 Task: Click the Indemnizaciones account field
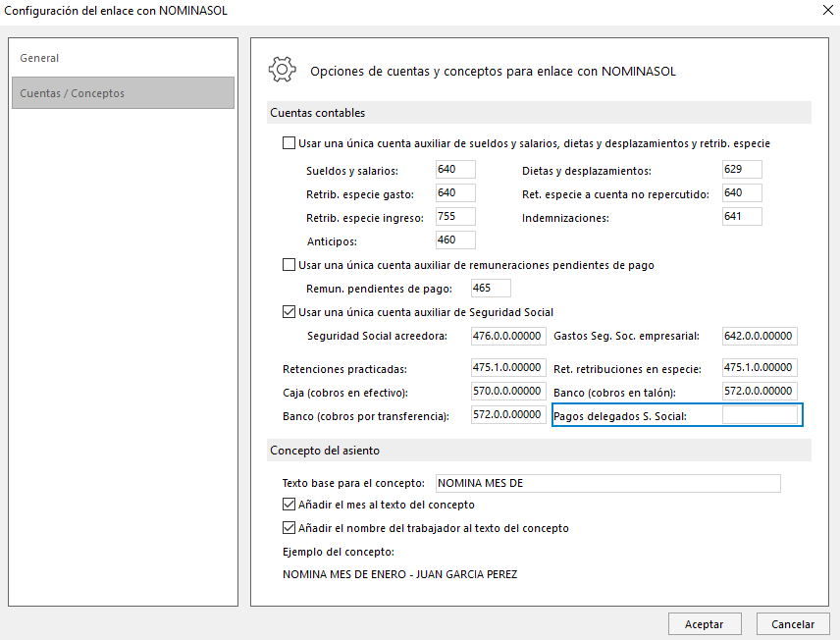click(742, 217)
